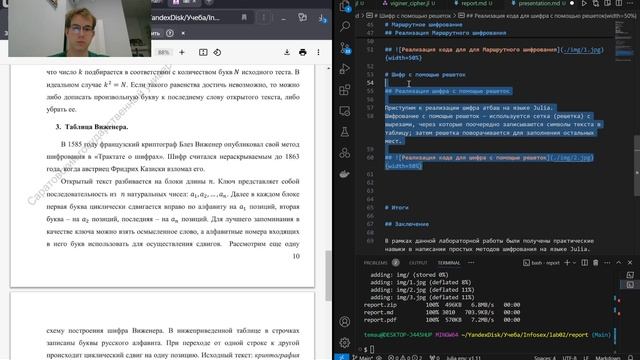The width and height of the screenshot is (640, 360).
Task: Open the Explorer view in VS Code
Action: point(345,7)
